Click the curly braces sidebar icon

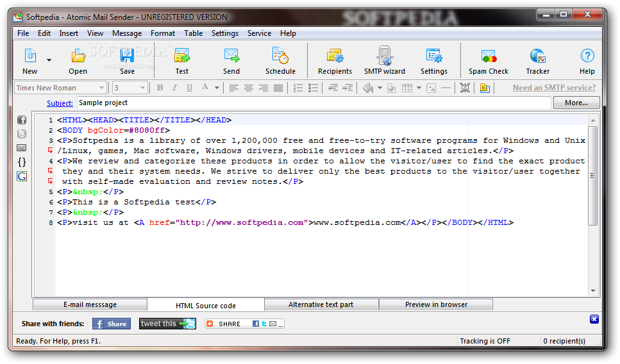coord(22,162)
